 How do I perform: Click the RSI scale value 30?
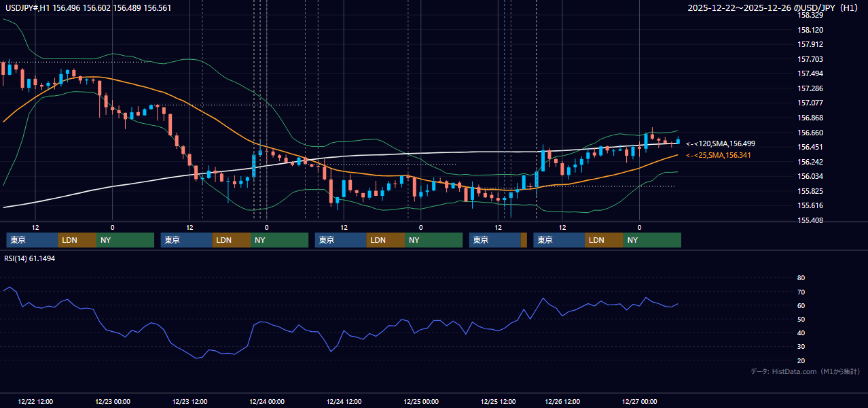(801, 346)
